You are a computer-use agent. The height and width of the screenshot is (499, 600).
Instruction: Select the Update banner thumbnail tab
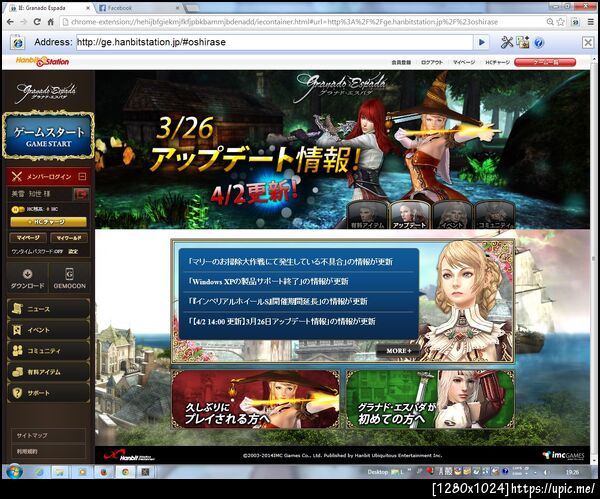pos(409,215)
